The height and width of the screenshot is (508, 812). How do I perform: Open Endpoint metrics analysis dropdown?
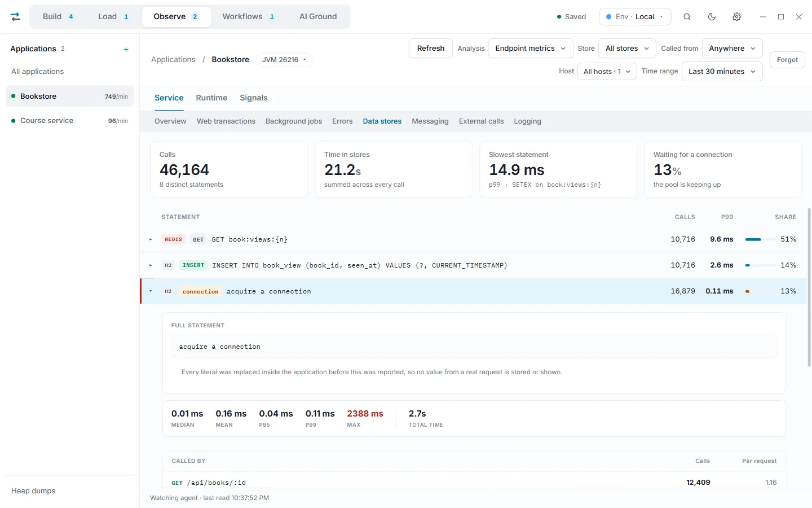coord(531,49)
